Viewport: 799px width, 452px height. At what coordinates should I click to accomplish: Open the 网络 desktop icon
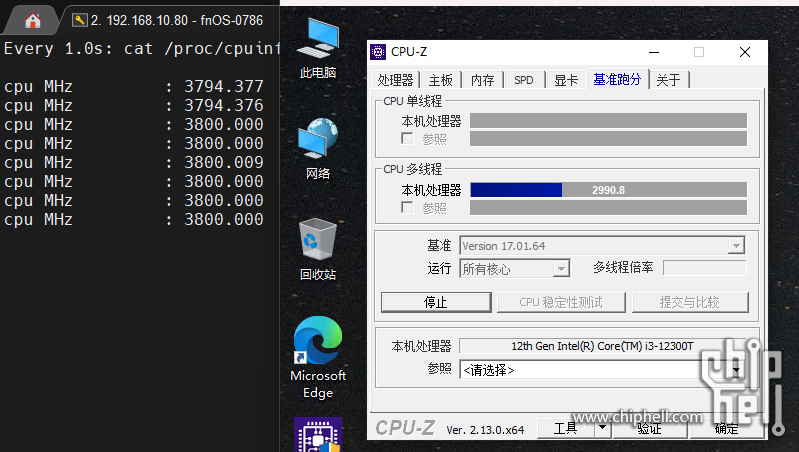tap(318, 149)
